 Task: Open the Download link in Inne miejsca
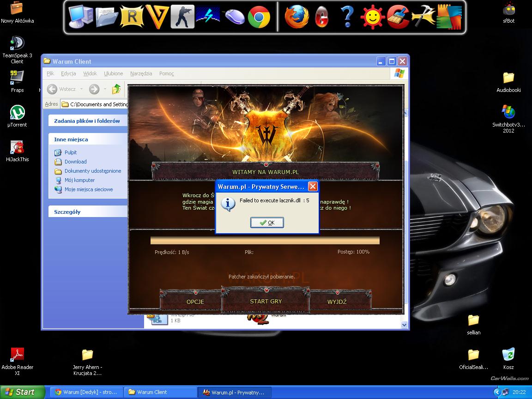click(x=75, y=162)
